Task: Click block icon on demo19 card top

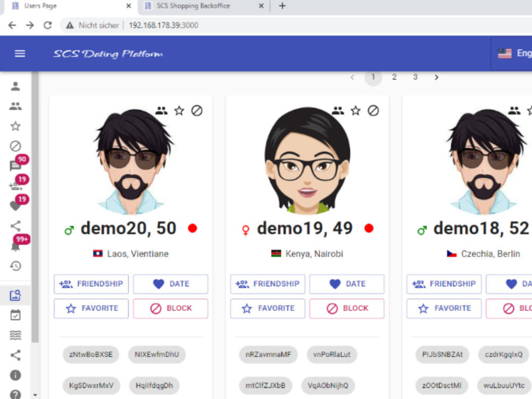Action: [x=373, y=111]
